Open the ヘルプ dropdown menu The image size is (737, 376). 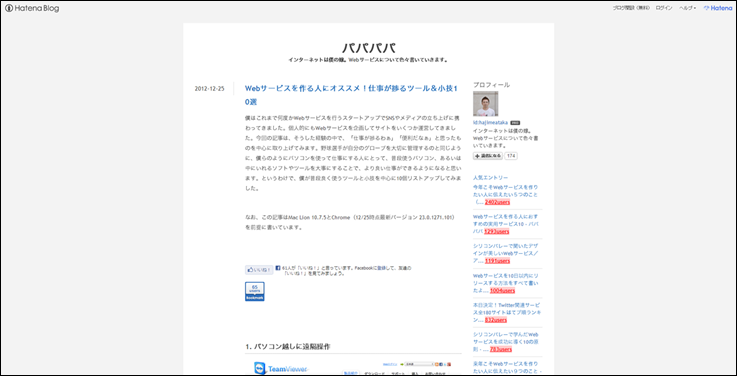point(688,8)
